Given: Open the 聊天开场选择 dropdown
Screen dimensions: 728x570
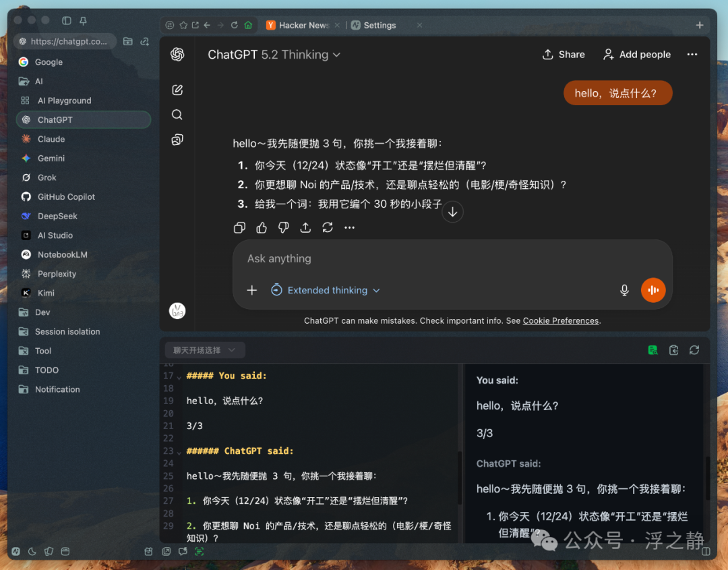Looking at the screenshot, I should (205, 350).
